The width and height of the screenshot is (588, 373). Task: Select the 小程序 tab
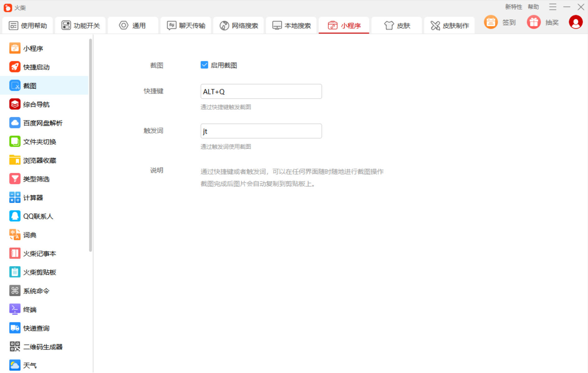pyautogui.click(x=344, y=25)
